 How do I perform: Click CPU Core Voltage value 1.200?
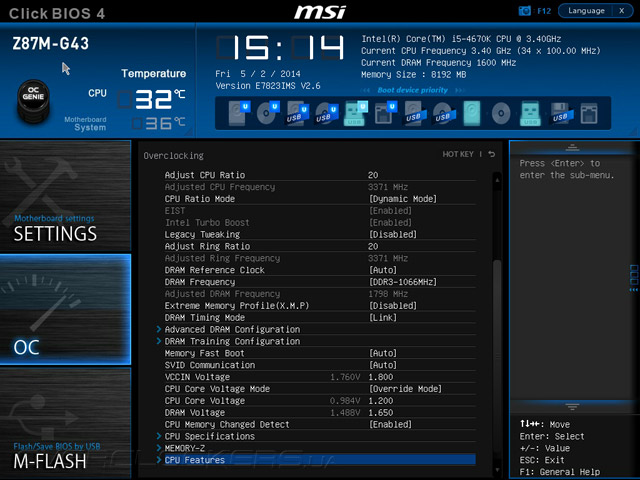point(381,401)
